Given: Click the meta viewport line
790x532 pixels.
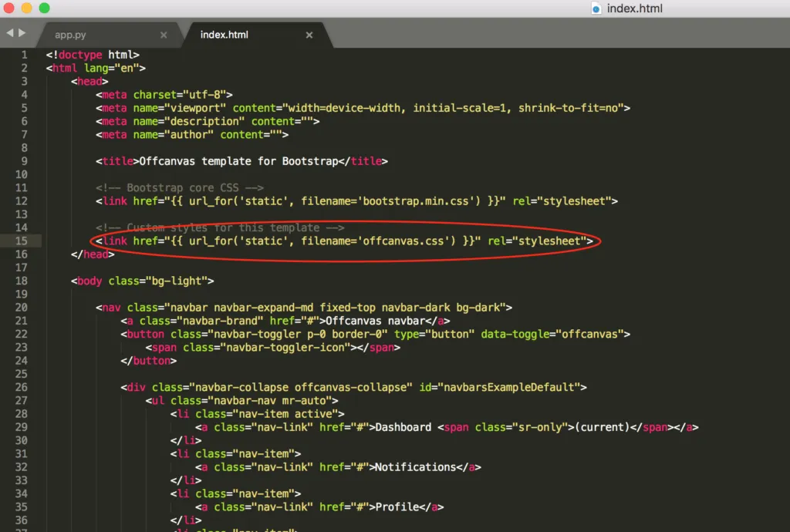Looking at the screenshot, I should tap(363, 108).
